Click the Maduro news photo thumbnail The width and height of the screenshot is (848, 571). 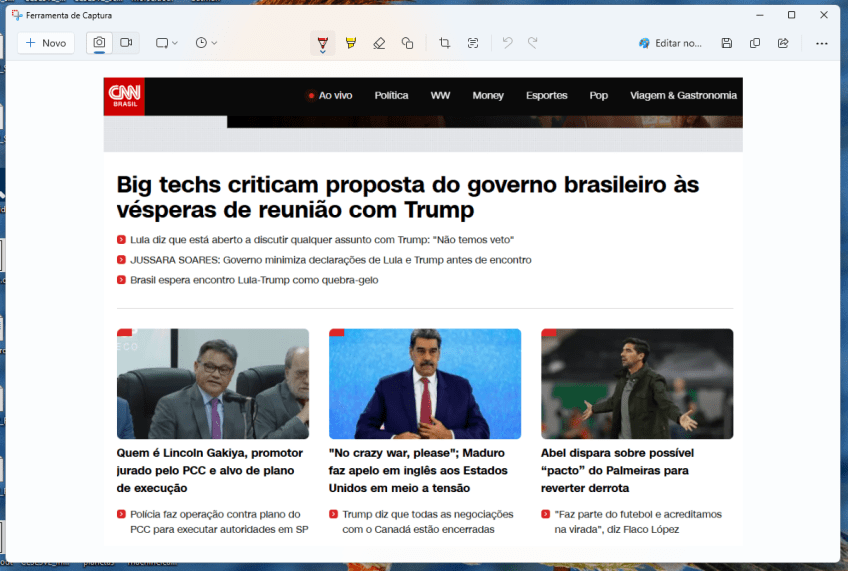[x=425, y=384]
